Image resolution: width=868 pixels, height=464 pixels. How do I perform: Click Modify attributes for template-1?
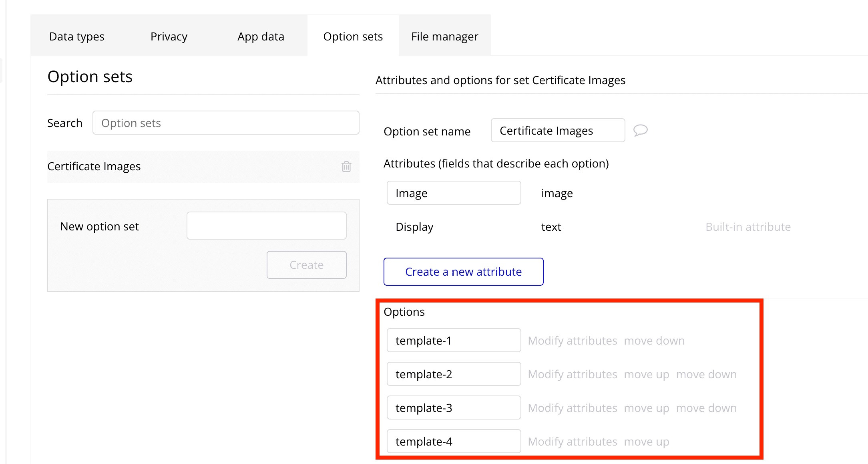(572, 341)
